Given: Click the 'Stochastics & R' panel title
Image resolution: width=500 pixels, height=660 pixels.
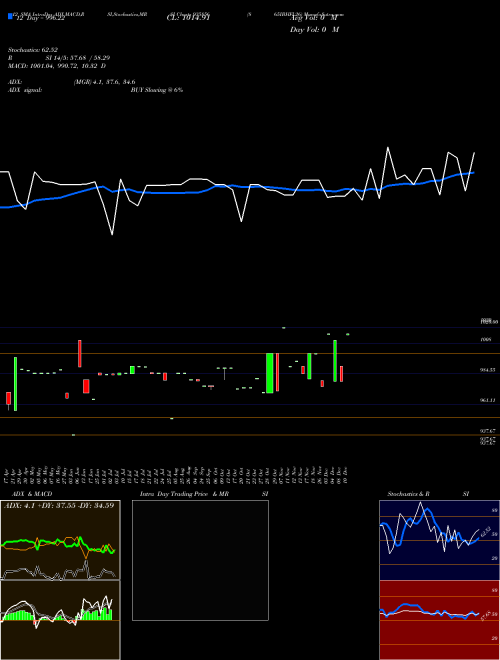Looking at the screenshot, I should pos(408,494).
